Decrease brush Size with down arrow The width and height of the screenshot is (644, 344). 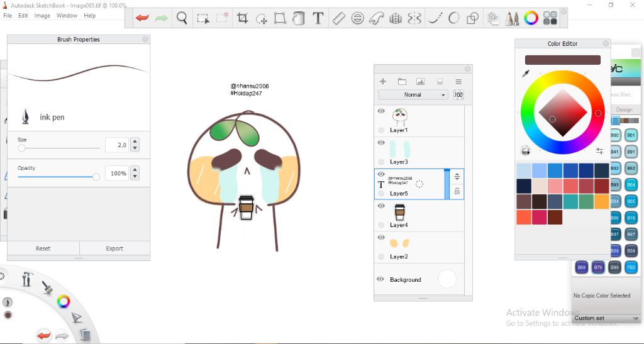tap(135, 148)
